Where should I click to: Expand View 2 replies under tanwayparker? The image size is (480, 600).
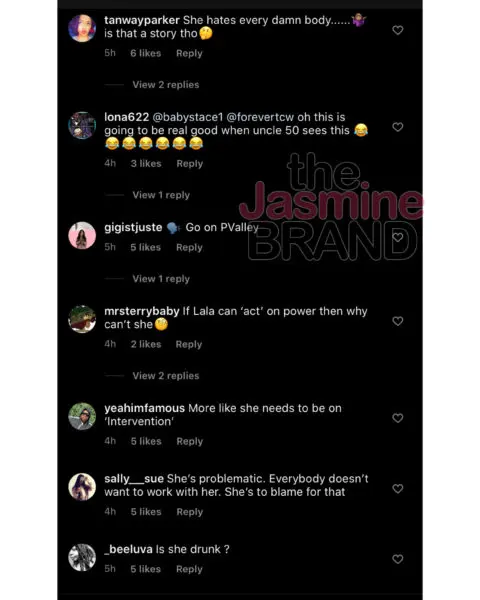click(166, 85)
